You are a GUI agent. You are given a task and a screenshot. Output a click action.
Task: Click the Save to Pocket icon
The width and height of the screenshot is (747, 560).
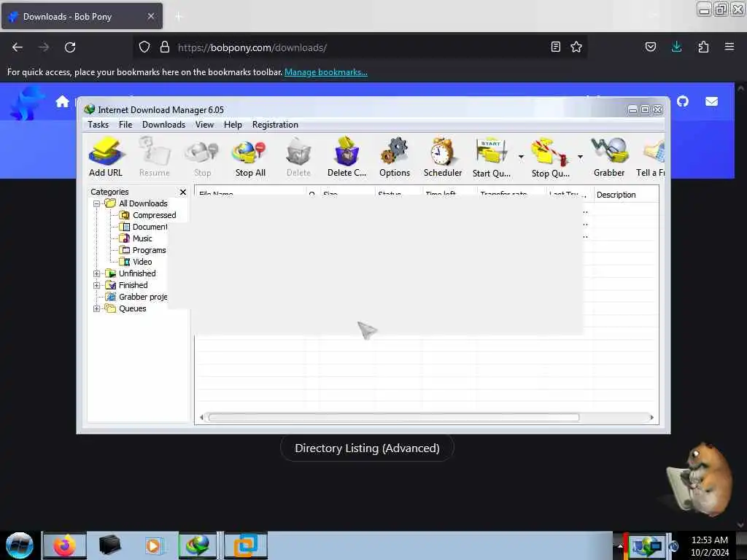(650, 47)
